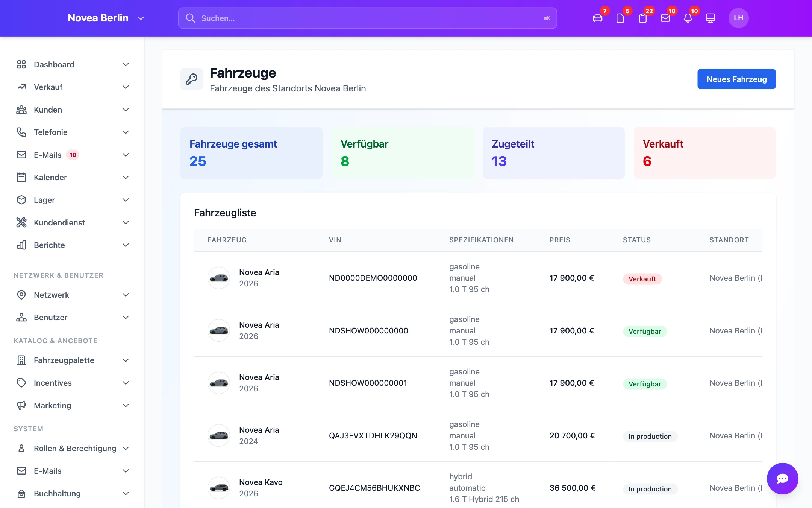Open the Fahrzeugpalette menu item

(73, 360)
